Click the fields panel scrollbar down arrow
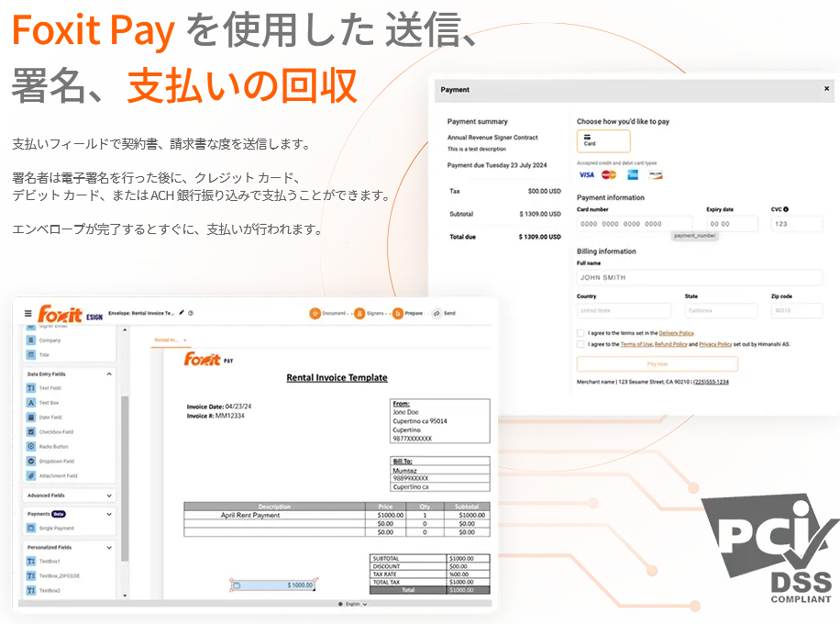 (125, 595)
